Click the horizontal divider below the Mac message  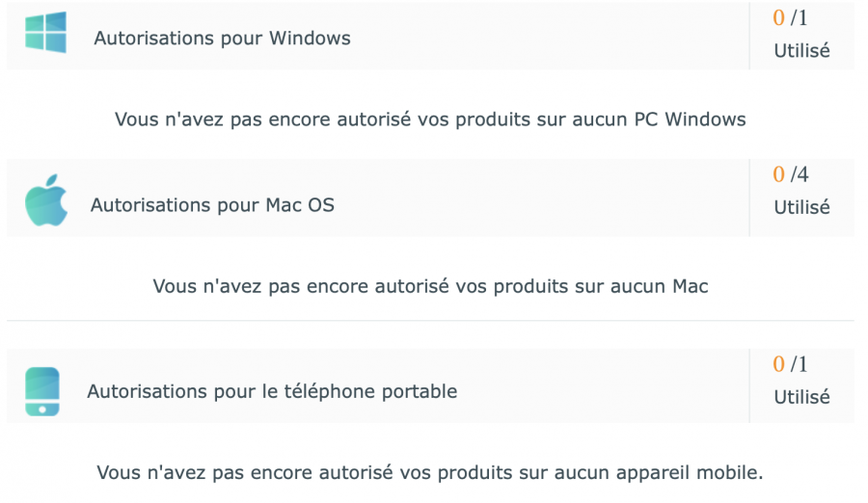click(x=430, y=320)
